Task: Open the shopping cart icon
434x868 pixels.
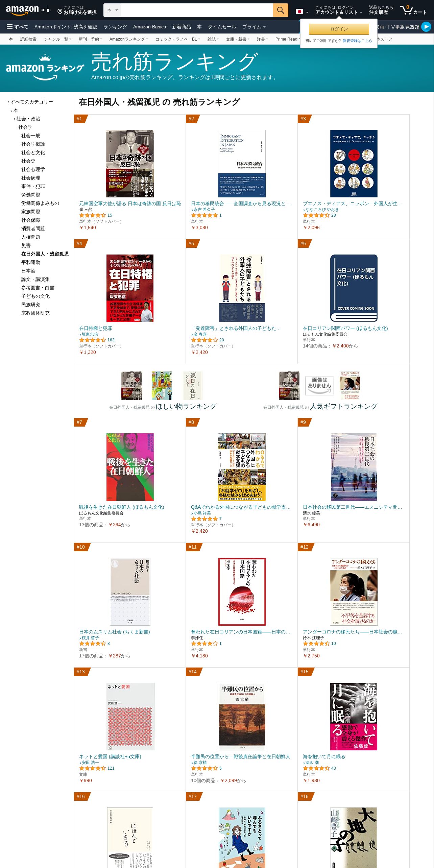Action: [413, 10]
